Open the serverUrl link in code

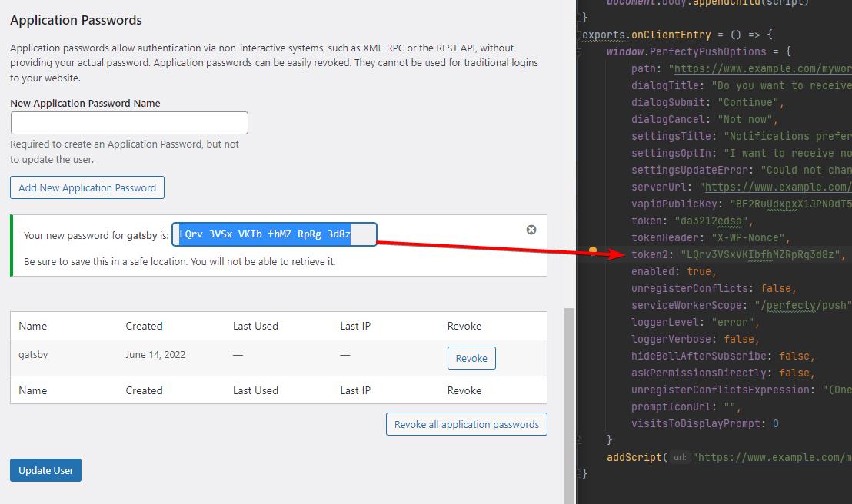pos(777,187)
